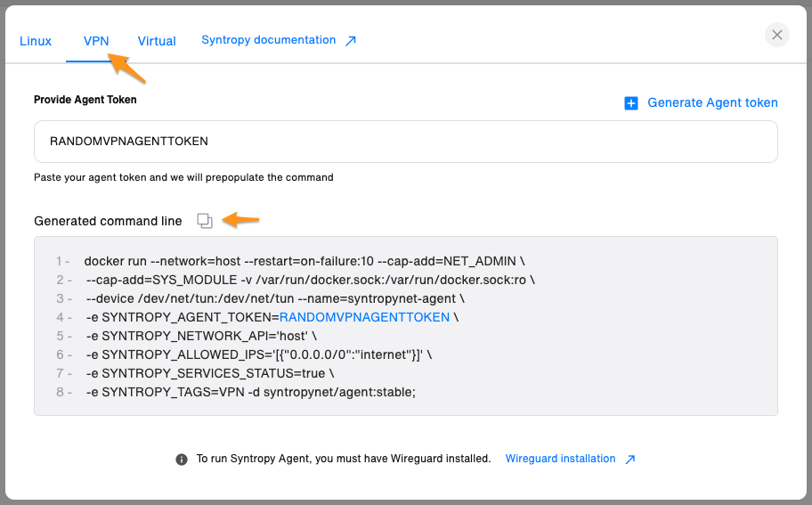
Task: Focus the Provide Agent Token input field
Action: (x=405, y=142)
